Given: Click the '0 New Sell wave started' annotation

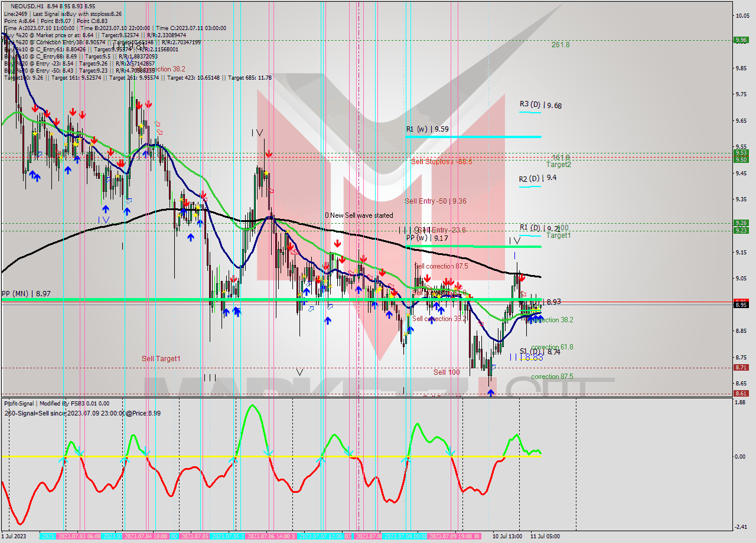Looking at the screenshot, I should 359,215.
